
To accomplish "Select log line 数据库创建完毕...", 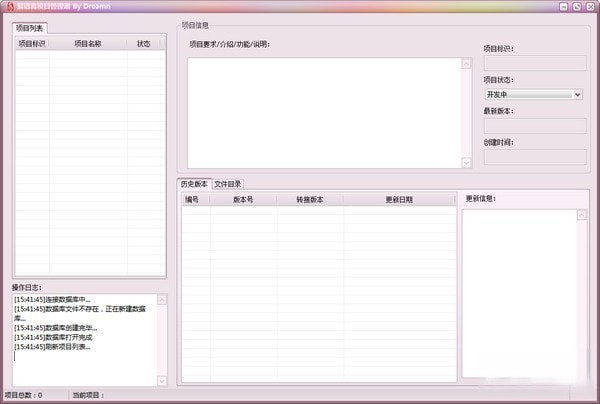I will click(55, 328).
